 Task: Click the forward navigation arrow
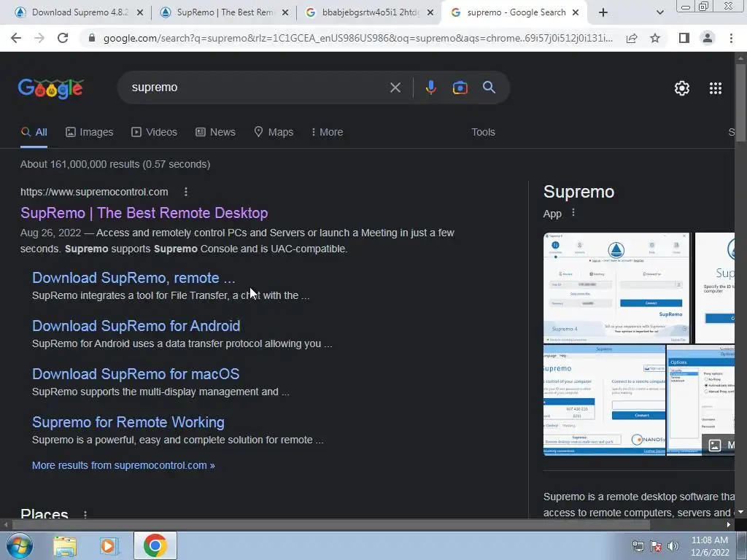pyautogui.click(x=39, y=38)
